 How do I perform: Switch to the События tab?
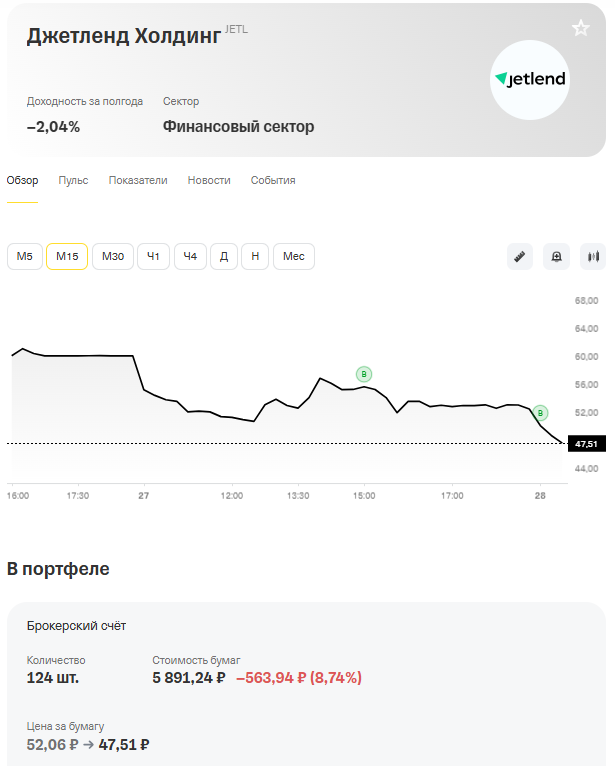(x=273, y=180)
